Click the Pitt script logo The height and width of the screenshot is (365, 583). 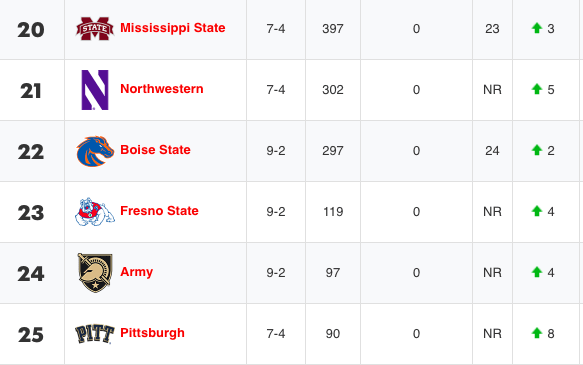pos(95,334)
